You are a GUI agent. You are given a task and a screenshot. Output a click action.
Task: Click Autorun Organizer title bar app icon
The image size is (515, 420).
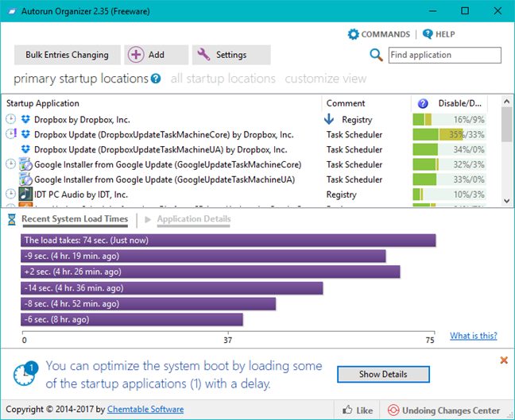(x=12, y=11)
